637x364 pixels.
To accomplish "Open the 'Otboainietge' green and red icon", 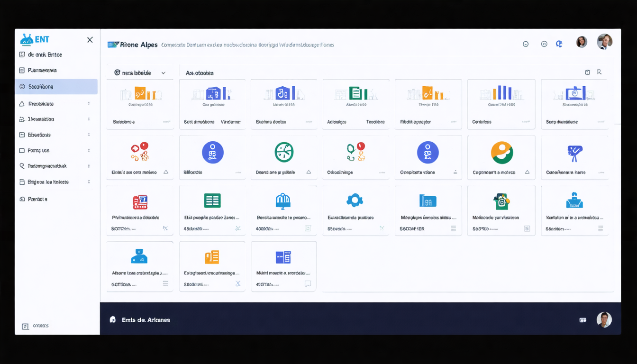I will click(356, 152).
